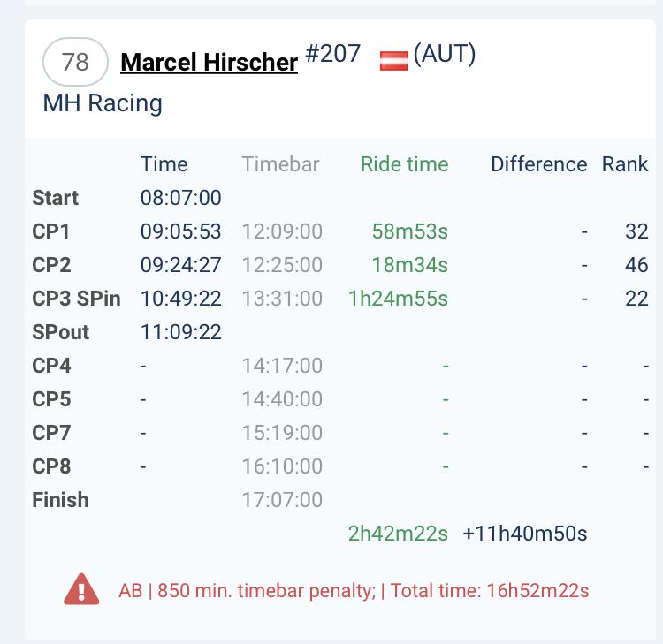Screen dimensions: 663x644
Task: Click the Finish timebar 17:07:00
Action: 282,500
